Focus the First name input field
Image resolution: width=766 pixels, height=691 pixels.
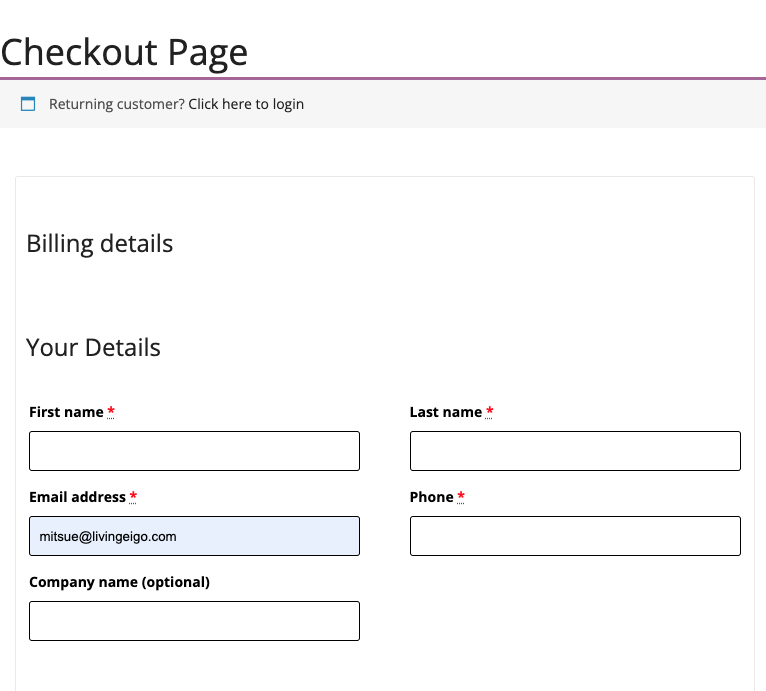(194, 451)
